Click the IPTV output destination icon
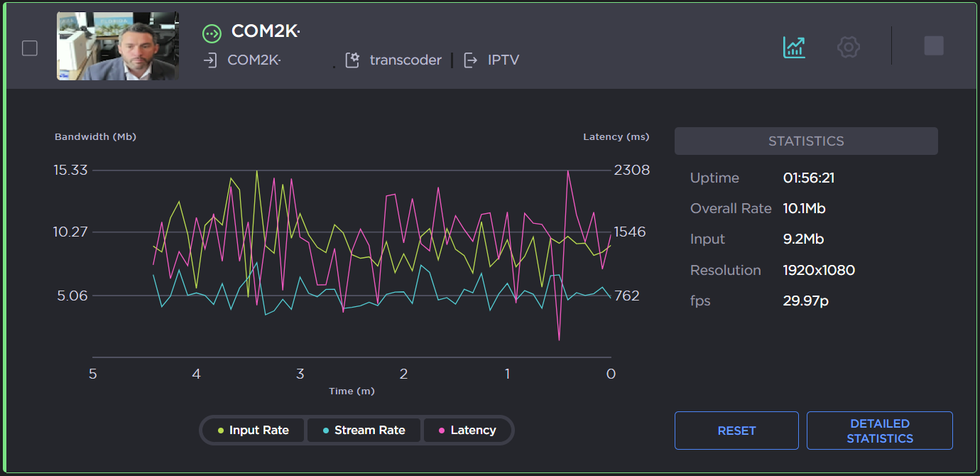Screen dimensions: 980x476 point(470,60)
